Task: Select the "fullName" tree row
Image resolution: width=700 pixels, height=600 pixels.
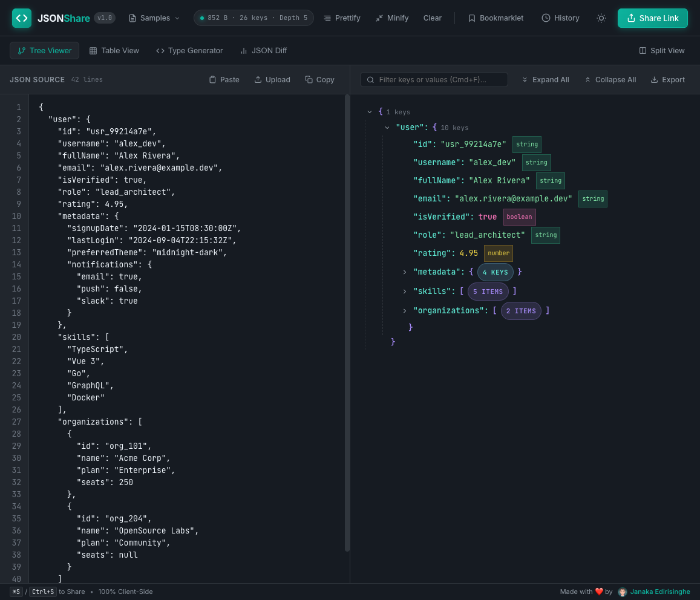Action: coord(489,180)
